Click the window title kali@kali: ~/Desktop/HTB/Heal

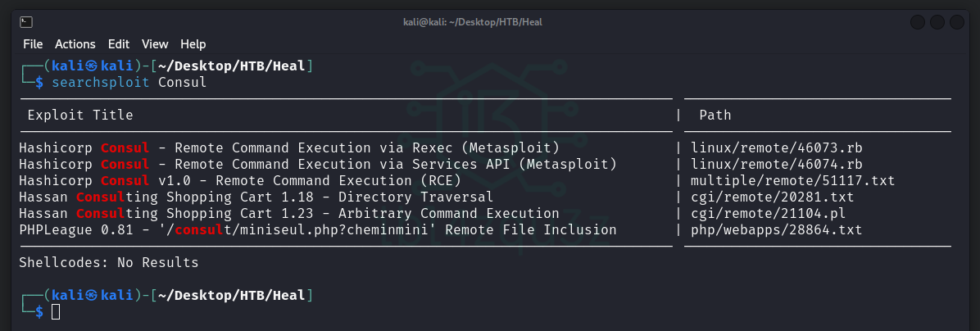pos(473,22)
